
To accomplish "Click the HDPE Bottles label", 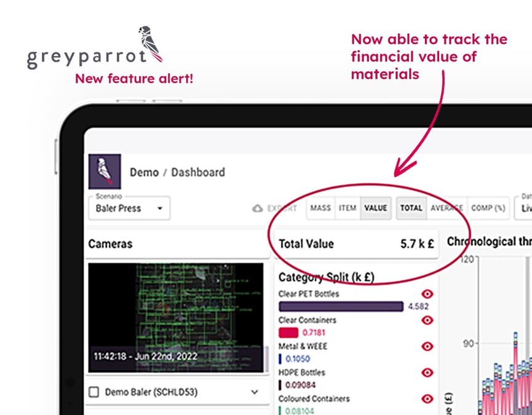I will pos(301,373).
